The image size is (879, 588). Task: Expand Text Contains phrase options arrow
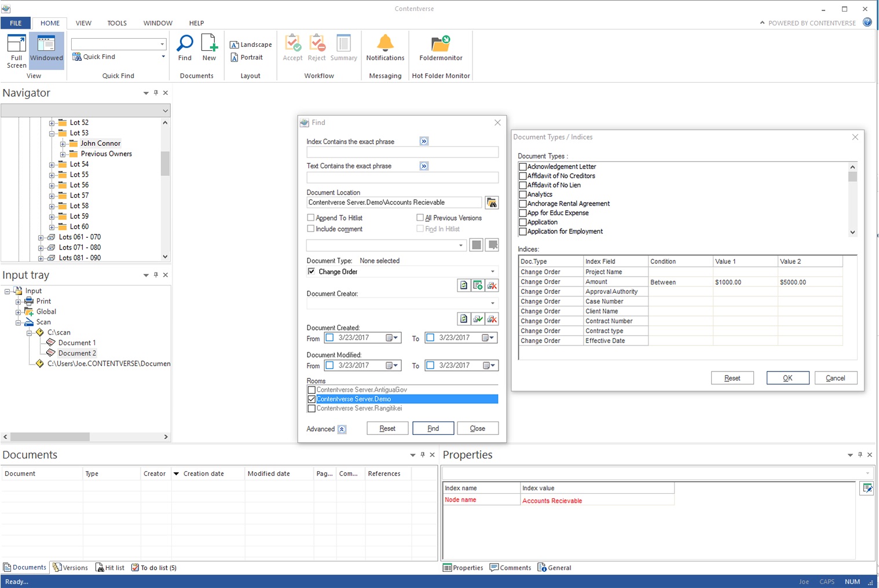tap(424, 166)
